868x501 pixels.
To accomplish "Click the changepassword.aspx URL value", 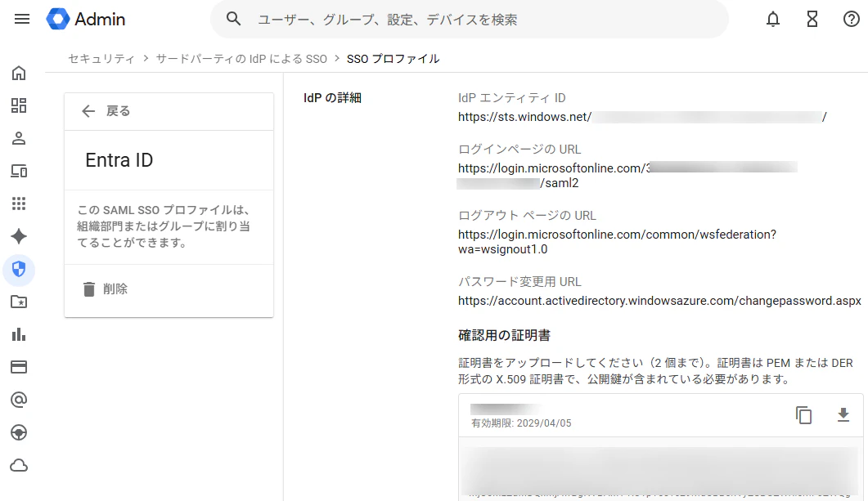I will click(659, 301).
